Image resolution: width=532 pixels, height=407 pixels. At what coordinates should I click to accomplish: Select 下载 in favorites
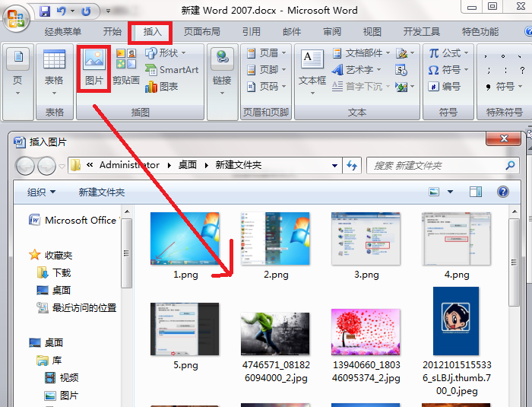54,272
